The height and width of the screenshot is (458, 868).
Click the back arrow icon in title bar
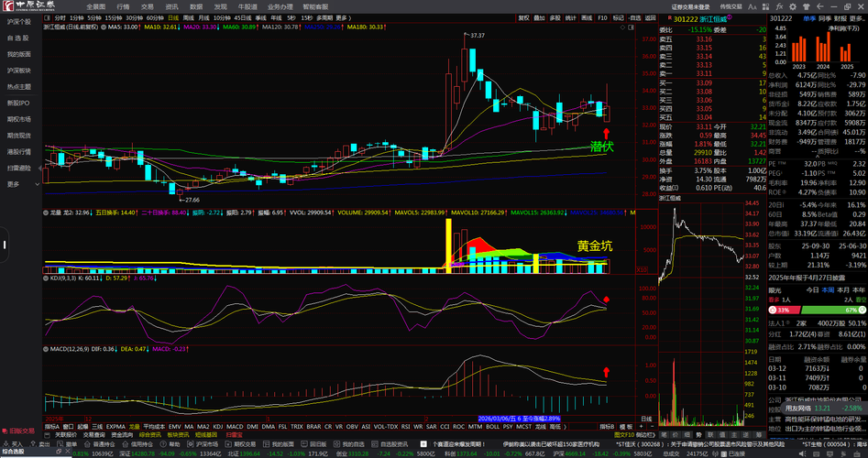819,6
